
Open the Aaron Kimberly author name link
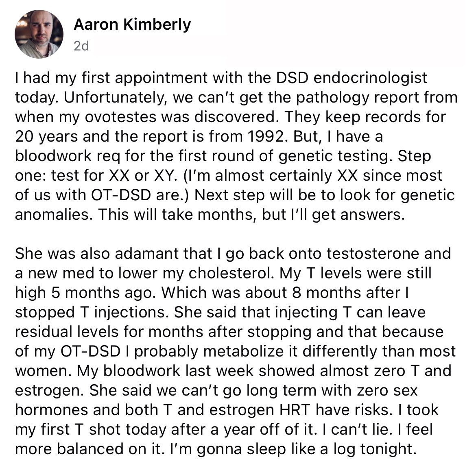pyautogui.click(x=132, y=24)
